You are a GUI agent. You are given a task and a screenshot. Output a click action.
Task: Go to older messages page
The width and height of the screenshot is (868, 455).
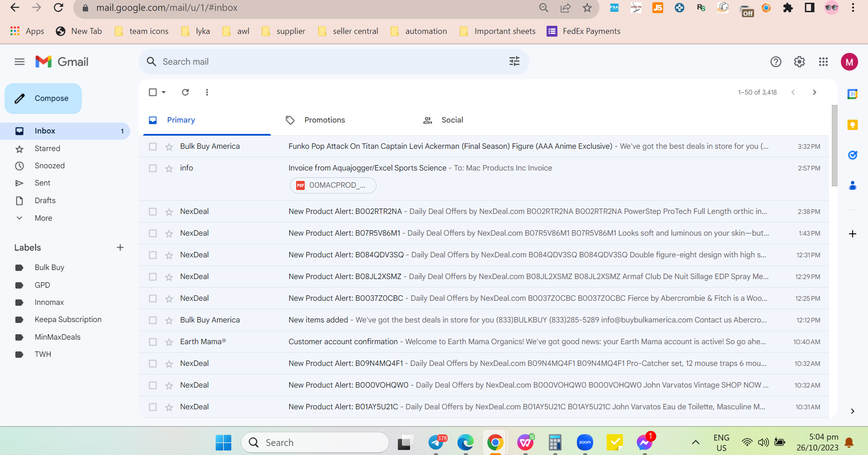pos(815,92)
